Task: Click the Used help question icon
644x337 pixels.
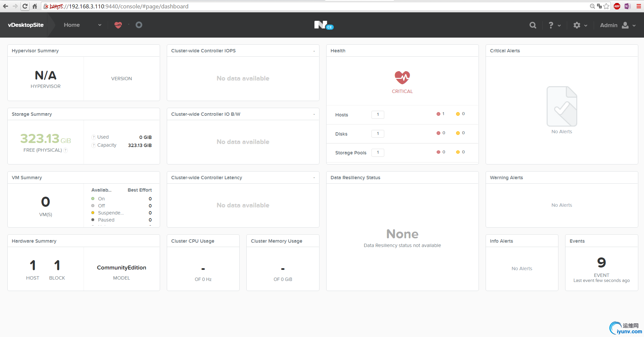Action: [94, 137]
